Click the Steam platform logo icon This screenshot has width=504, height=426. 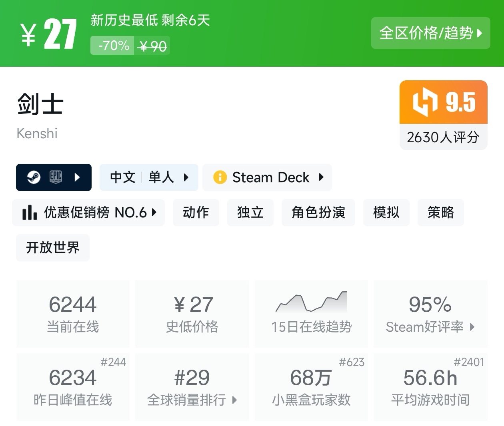coord(34,177)
